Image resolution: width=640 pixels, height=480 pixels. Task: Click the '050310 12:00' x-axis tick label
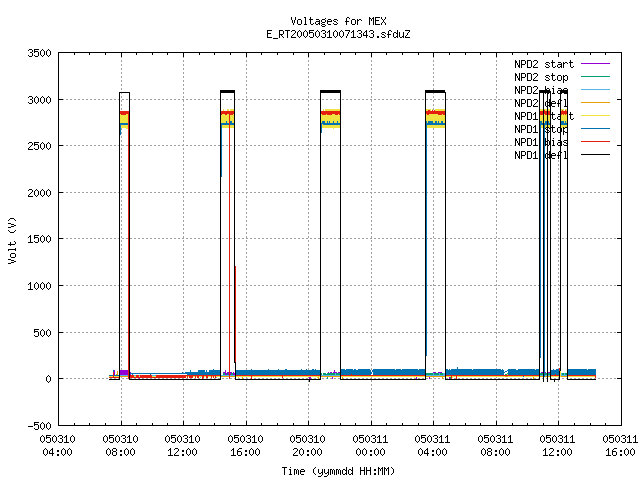click(183, 446)
